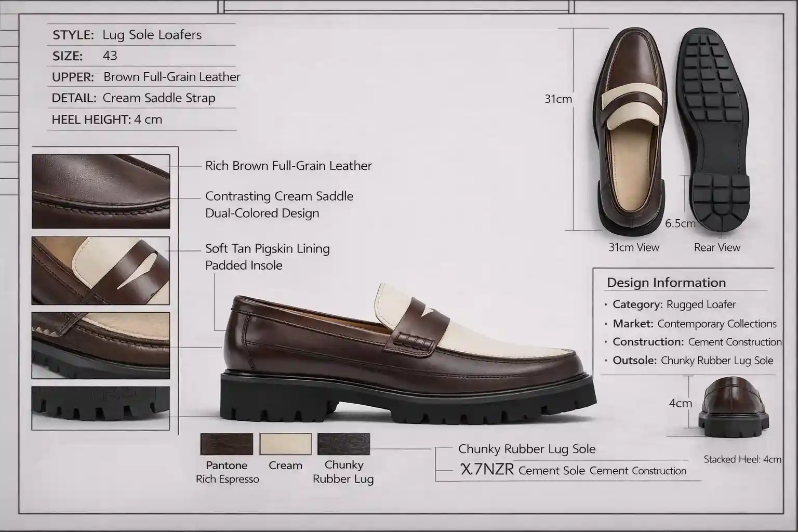Click 'Construction: Cement Construction' entry

697,342
